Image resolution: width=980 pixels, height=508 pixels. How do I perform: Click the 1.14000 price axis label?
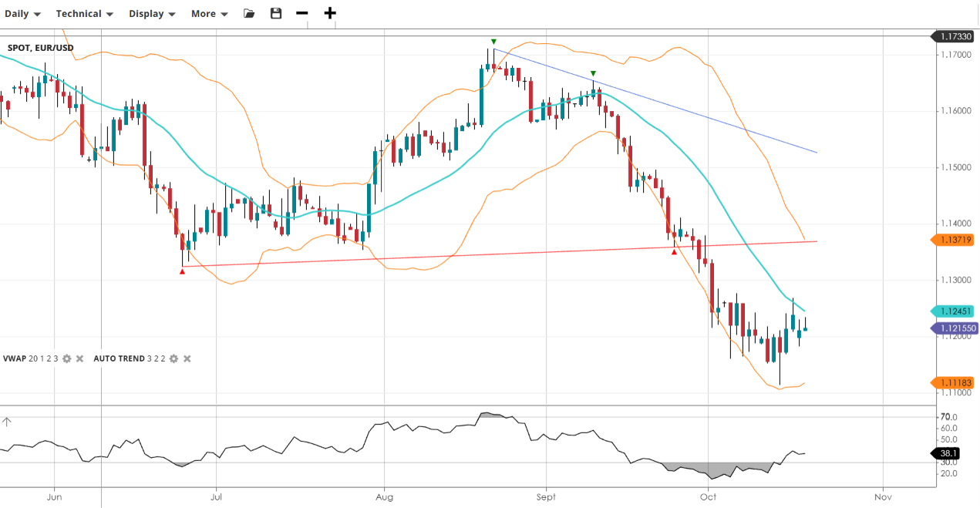pos(955,224)
